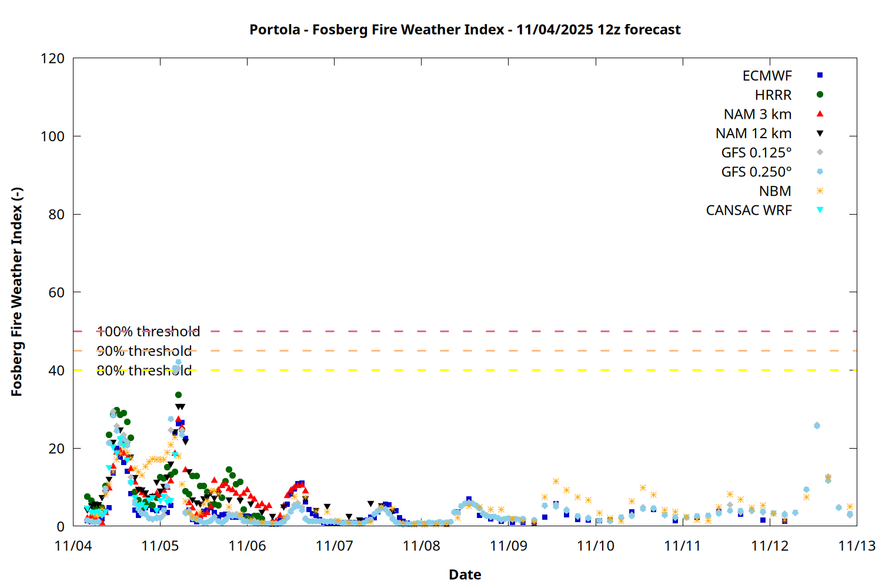
Task: Select the NAM 12 km black triangle marker
Action: [x=820, y=133]
